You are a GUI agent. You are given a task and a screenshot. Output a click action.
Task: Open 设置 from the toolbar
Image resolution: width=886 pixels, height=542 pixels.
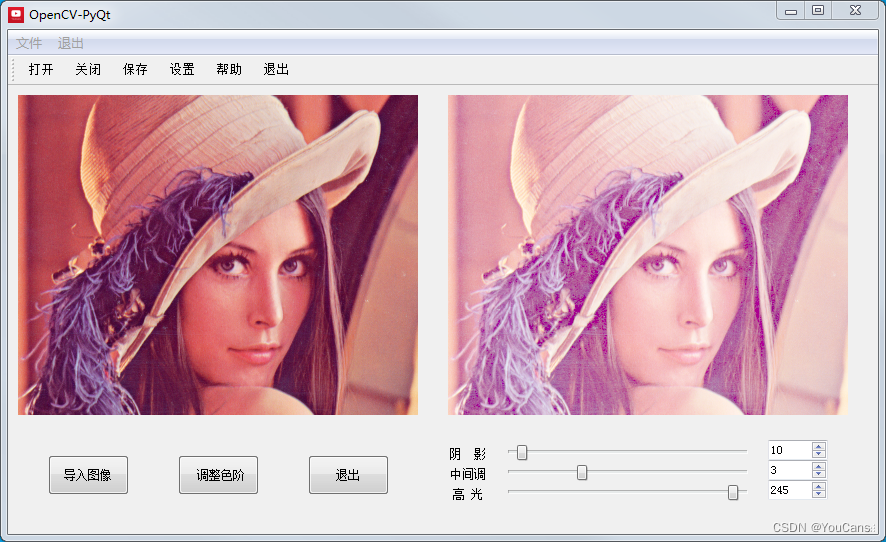click(x=182, y=69)
